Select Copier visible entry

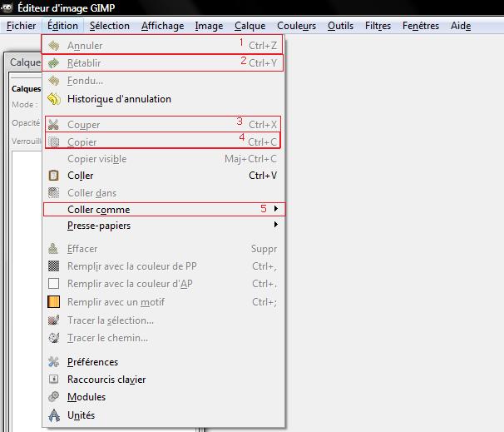point(164,159)
